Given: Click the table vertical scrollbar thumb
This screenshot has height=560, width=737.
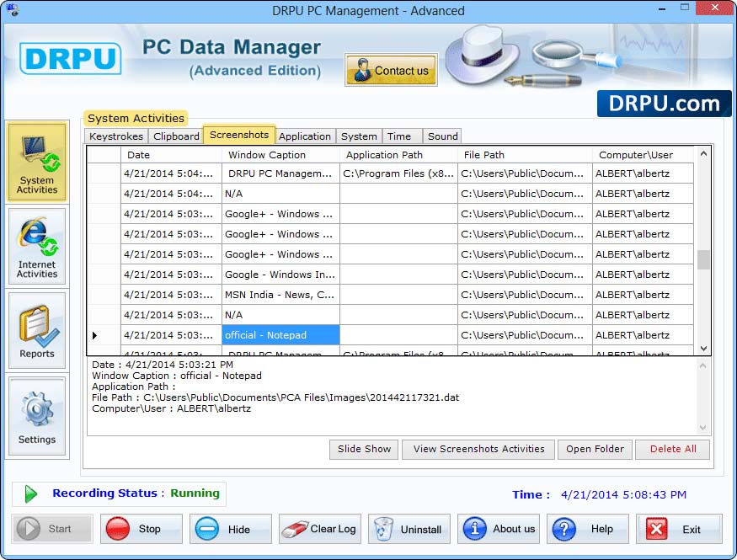Looking at the screenshot, I should (703, 260).
